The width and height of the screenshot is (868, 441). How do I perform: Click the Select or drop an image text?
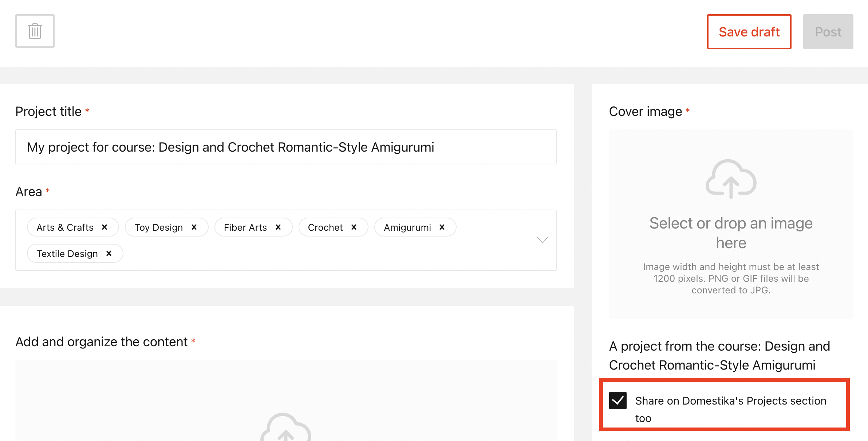tap(731, 233)
